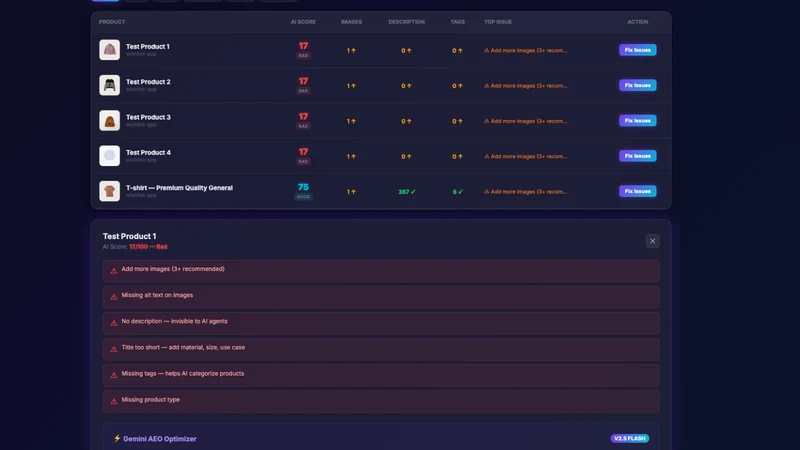Click the warning icon beside No description
Image resolution: width=800 pixels, height=450 pixels.
(114, 322)
